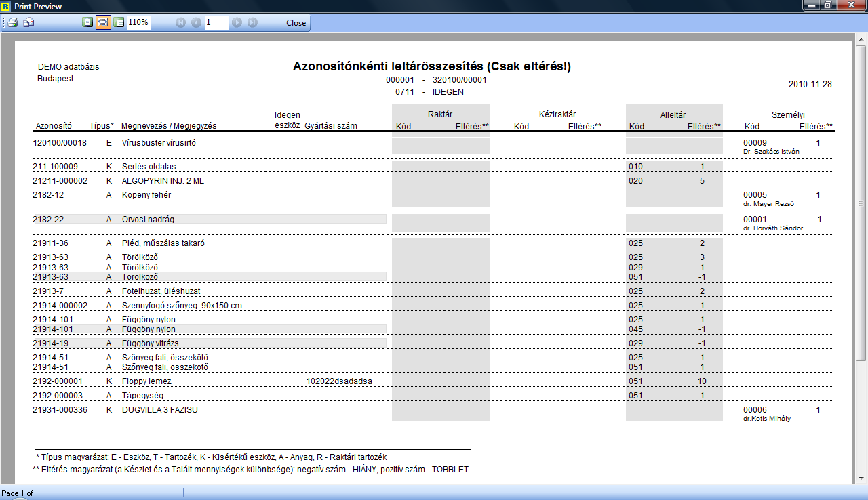868x500 pixels.
Task: Go to previous page button
Action: coord(196,22)
